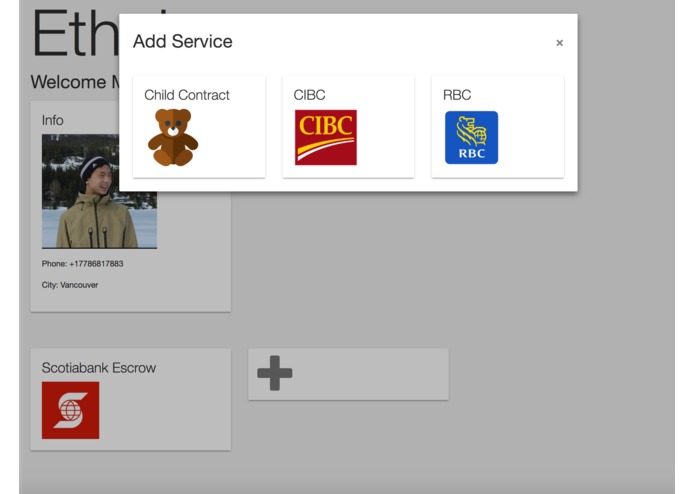Click the Phone: +17786817883 text
The width and height of the screenshot is (695, 494).
[x=82, y=264]
